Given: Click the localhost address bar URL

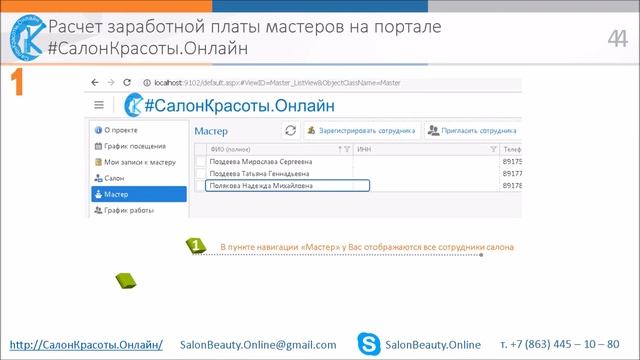Looking at the screenshot, I should click(x=278, y=83).
